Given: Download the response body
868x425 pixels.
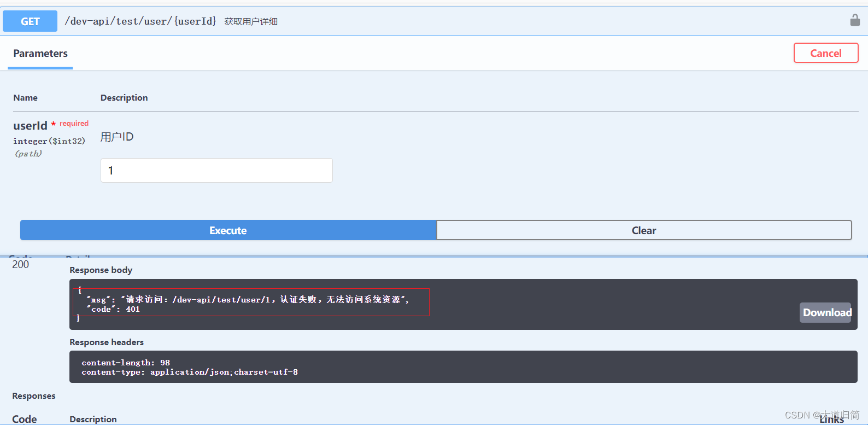Looking at the screenshot, I should point(825,312).
